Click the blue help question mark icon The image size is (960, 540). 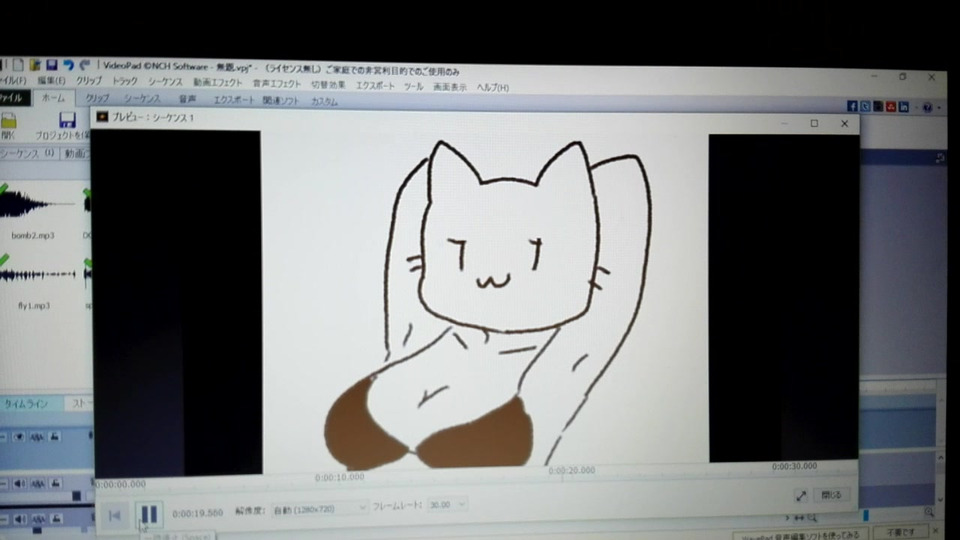tap(927, 108)
